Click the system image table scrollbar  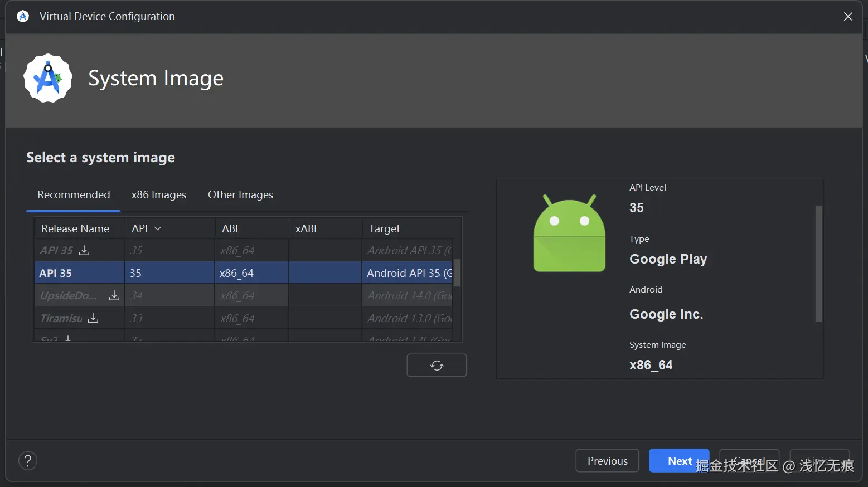tap(457, 272)
